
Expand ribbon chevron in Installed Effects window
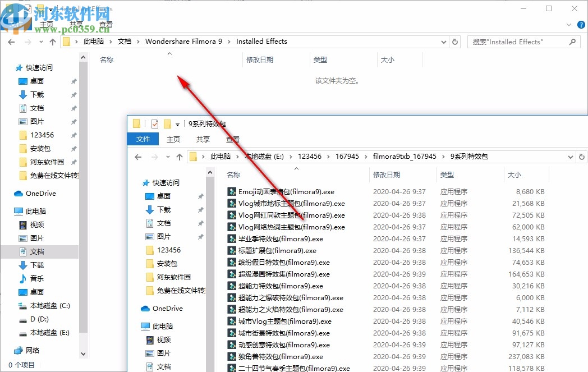[568, 25]
